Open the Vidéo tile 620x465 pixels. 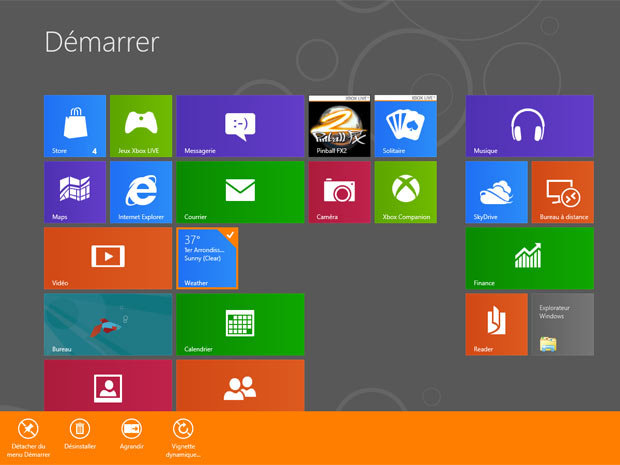(x=108, y=258)
